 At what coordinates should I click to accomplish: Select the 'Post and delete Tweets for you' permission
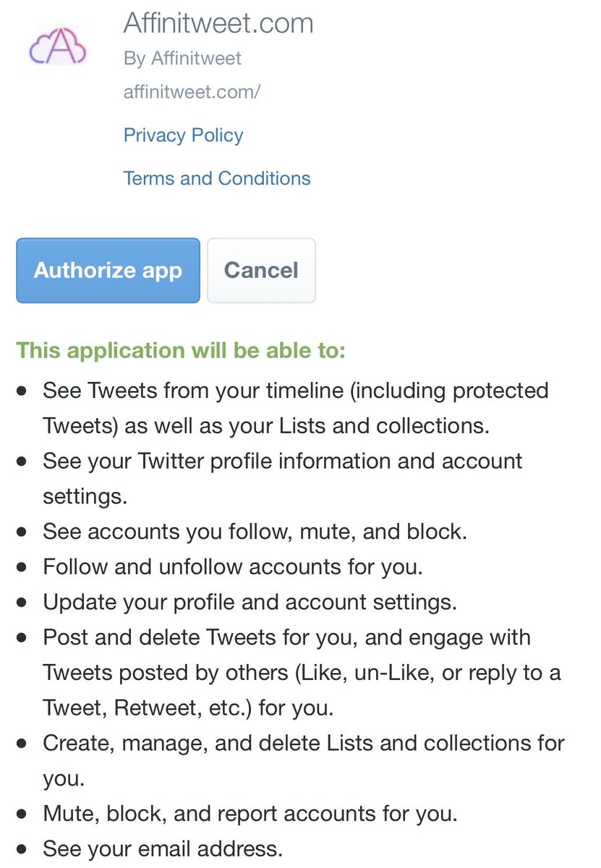286,637
